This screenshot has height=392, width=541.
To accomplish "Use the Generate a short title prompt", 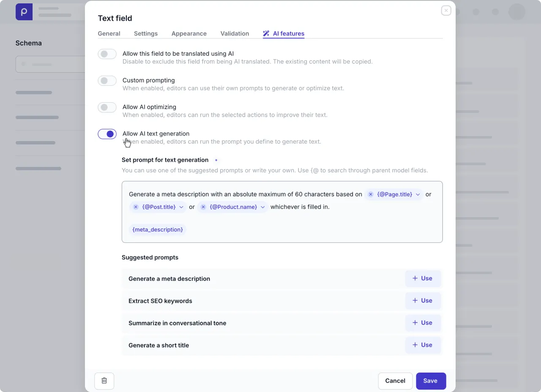I will [x=423, y=345].
